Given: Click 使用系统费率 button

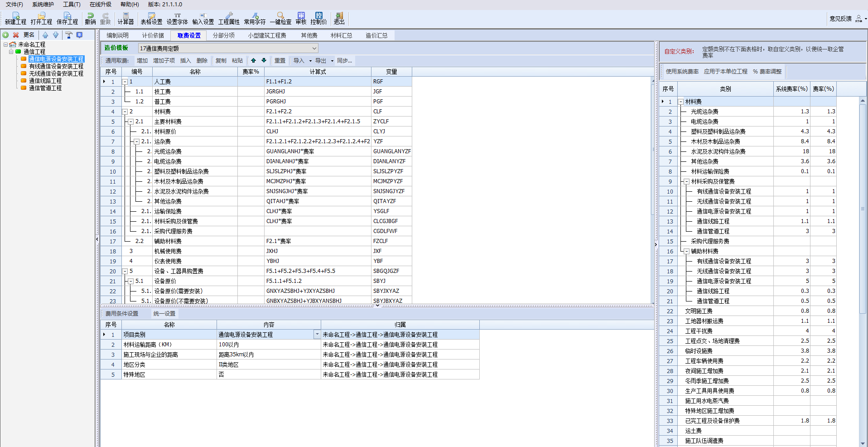Looking at the screenshot, I should click(682, 72).
